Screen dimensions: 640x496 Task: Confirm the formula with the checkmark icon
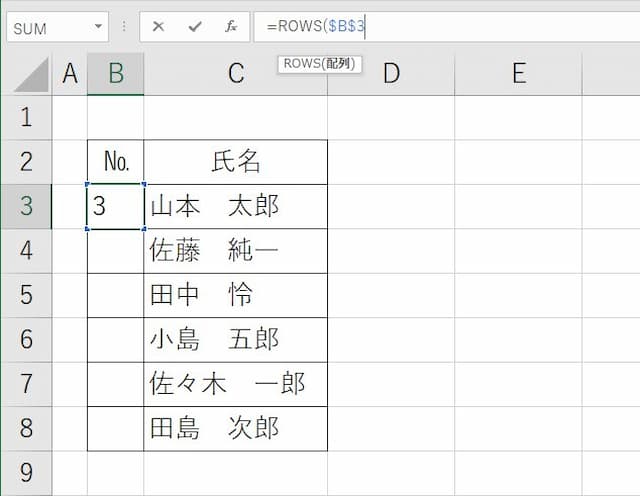click(x=195, y=27)
